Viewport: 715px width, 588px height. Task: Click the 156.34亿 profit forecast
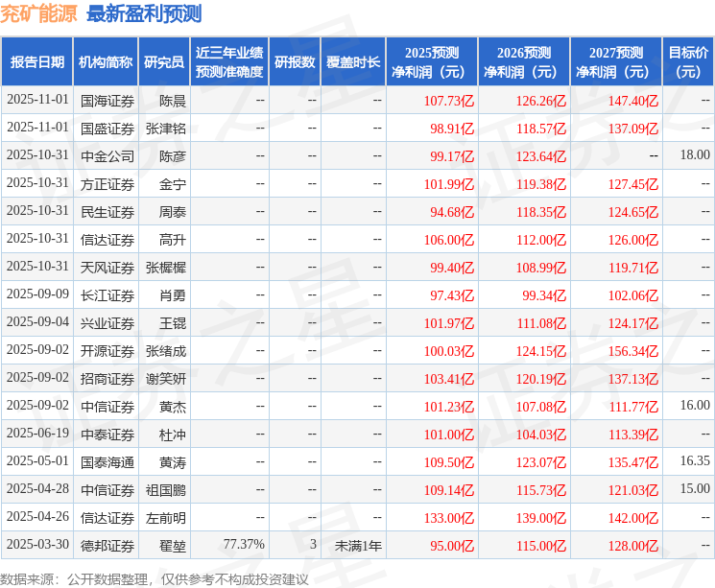(633, 351)
